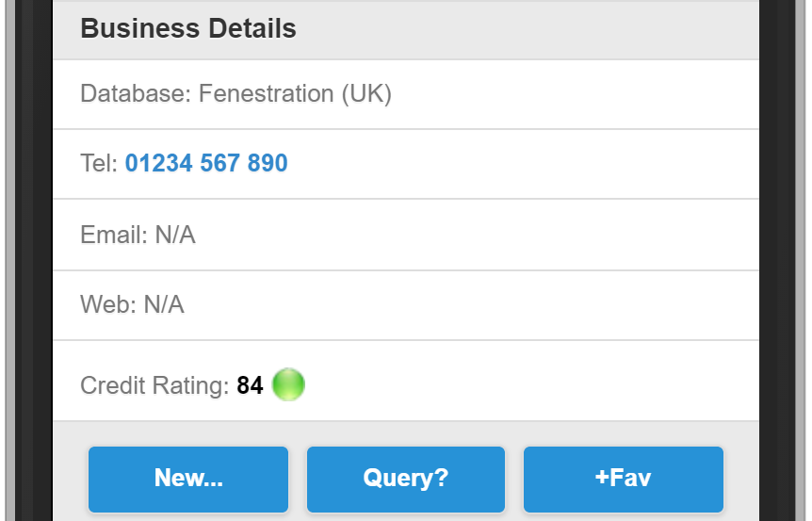Click the N/A value beside Email
This screenshot has height=521, width=812.
tap(175, 235)
